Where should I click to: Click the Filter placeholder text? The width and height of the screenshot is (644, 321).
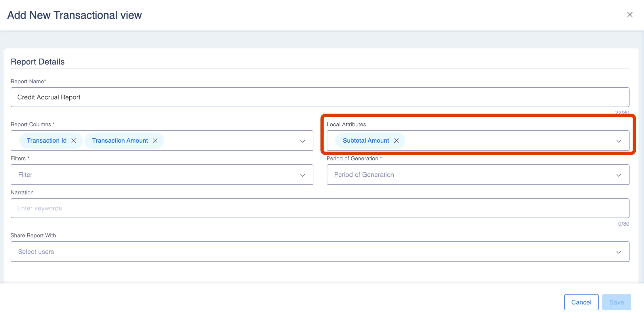point(25,175)
